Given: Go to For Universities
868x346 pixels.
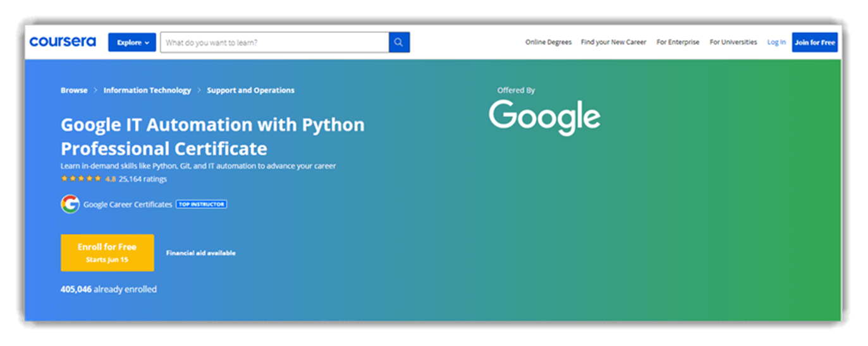Looking at the screenshot, I should (x=733, y=42).
